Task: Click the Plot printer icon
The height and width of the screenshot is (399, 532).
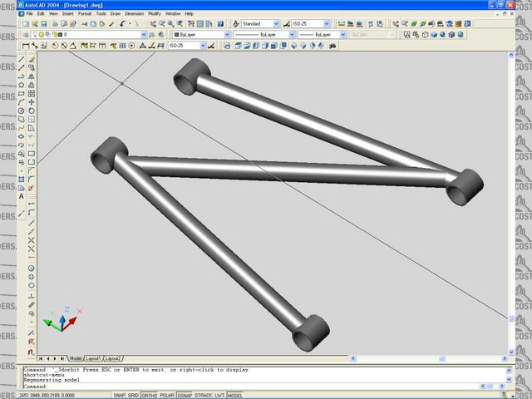Action: (x=55, y=24)
